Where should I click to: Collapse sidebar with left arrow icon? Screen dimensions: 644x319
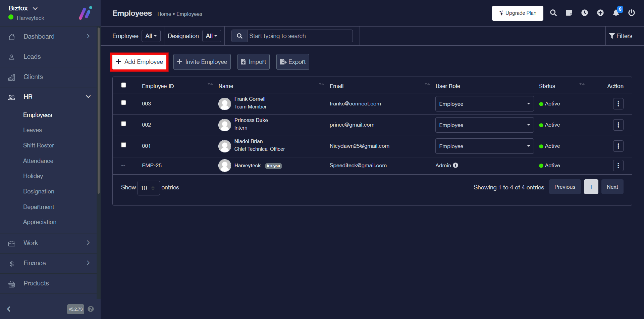[x=9, y=309]
